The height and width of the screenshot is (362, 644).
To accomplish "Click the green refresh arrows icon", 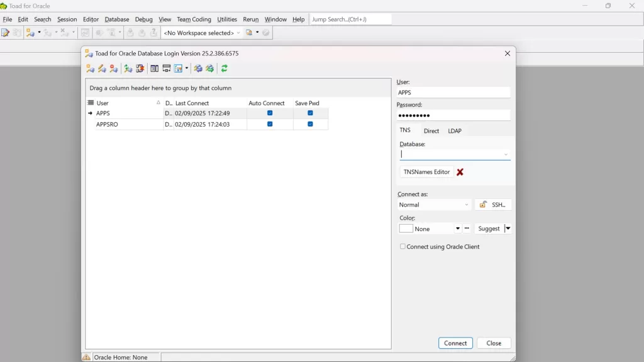I will pos(224,69).
